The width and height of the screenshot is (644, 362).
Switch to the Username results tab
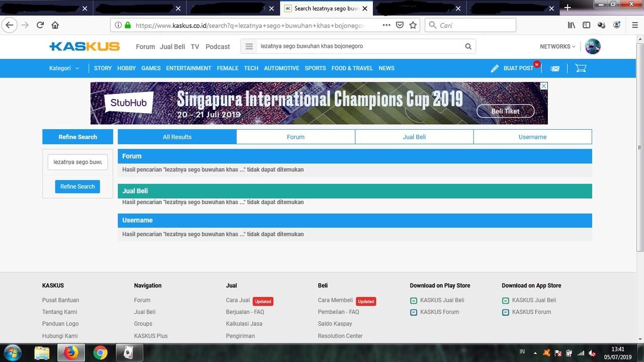pos(533,137)
